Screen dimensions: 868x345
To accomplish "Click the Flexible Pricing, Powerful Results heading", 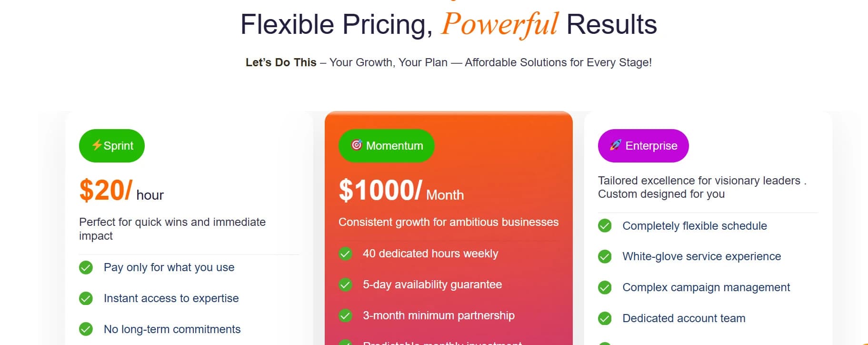I will [x=449, y=24].
